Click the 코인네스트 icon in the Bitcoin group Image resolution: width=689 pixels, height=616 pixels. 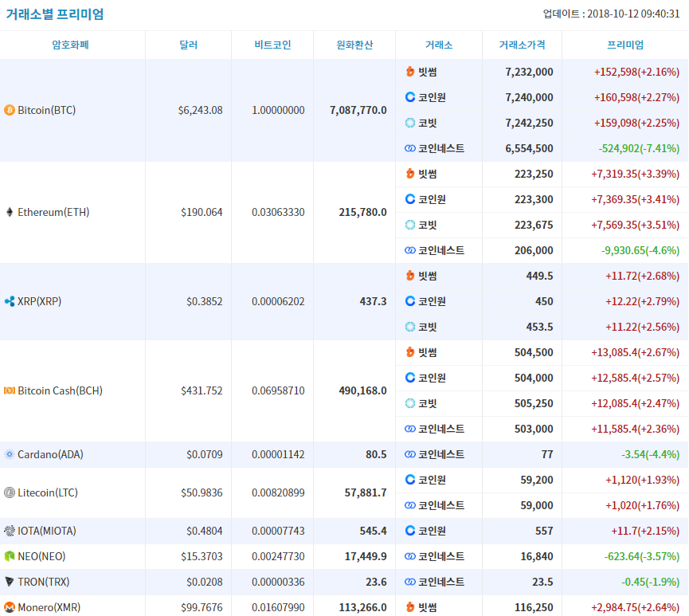click(410, 148)
